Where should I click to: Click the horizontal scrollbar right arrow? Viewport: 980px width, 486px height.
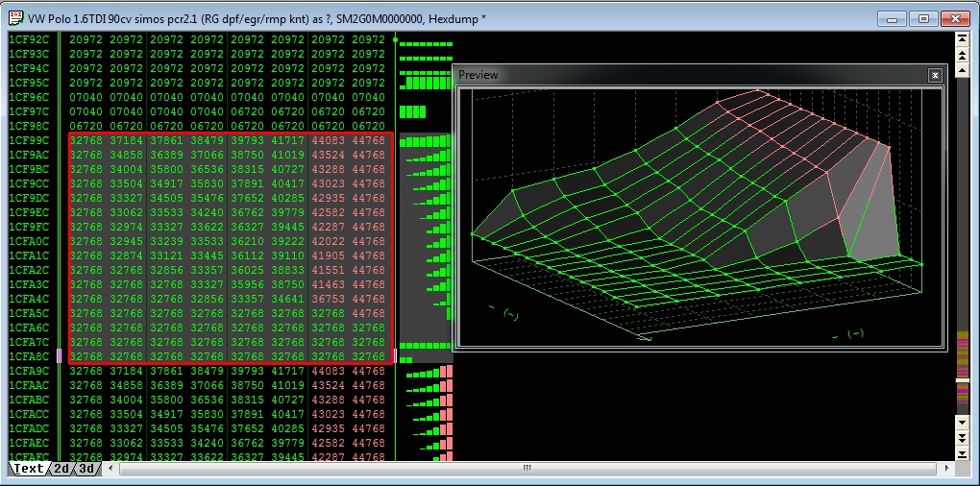tap(947, 468)
